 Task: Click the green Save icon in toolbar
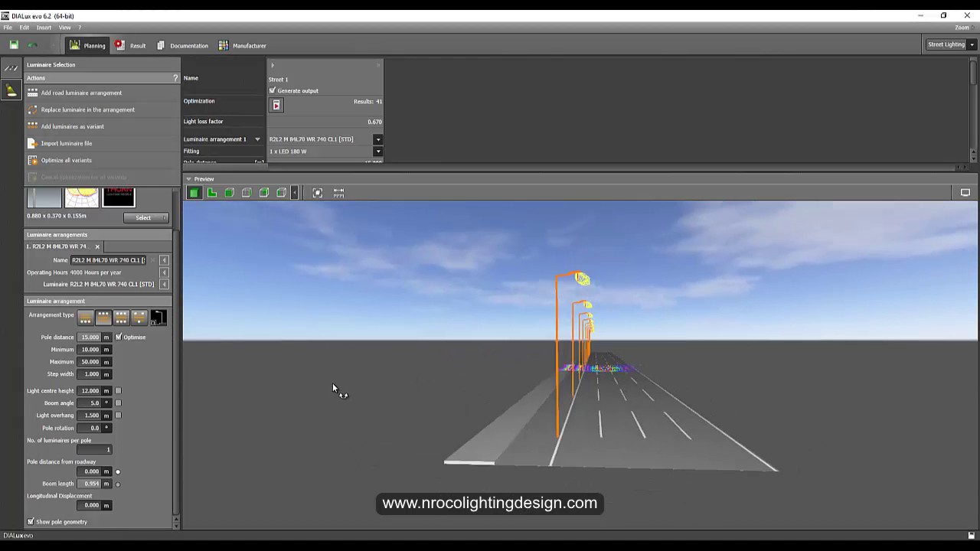[14, 45]
